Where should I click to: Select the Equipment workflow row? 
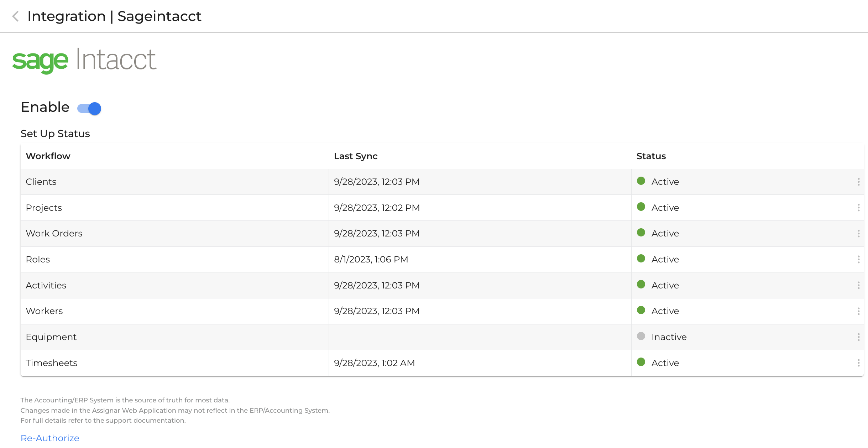click(51, 337)
